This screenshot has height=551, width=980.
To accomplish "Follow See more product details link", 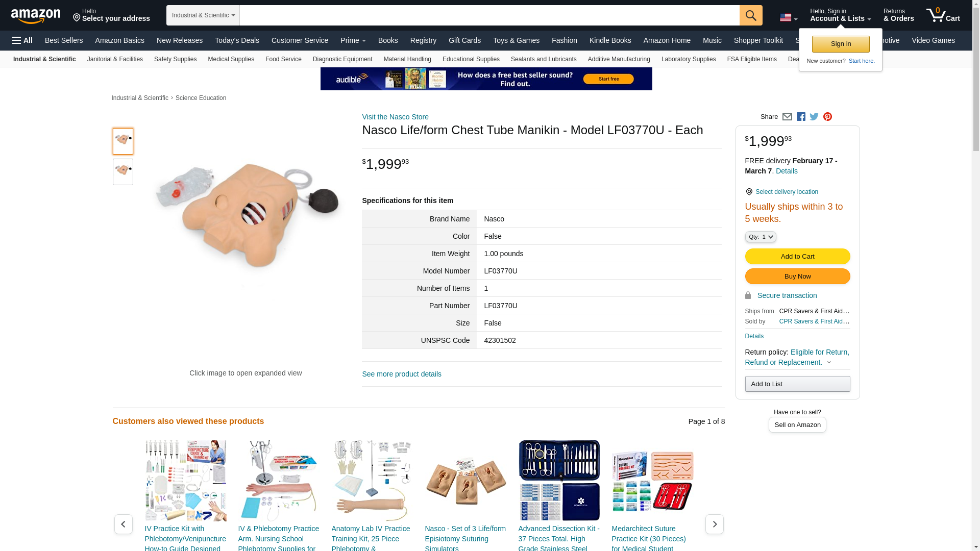I will pyautogui.click(x=402, y=374).
